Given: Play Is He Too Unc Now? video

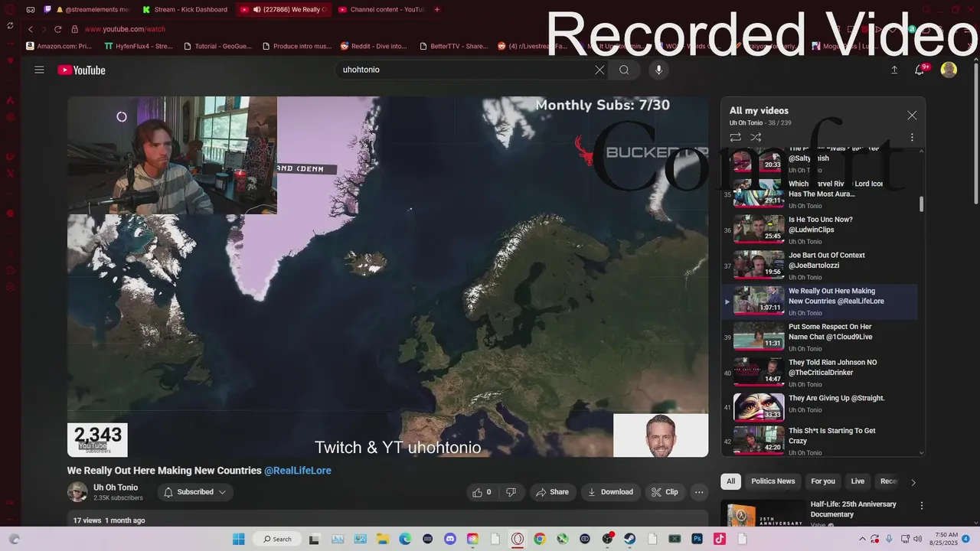Looking at the screenshot, I should (x=819, y=230).
